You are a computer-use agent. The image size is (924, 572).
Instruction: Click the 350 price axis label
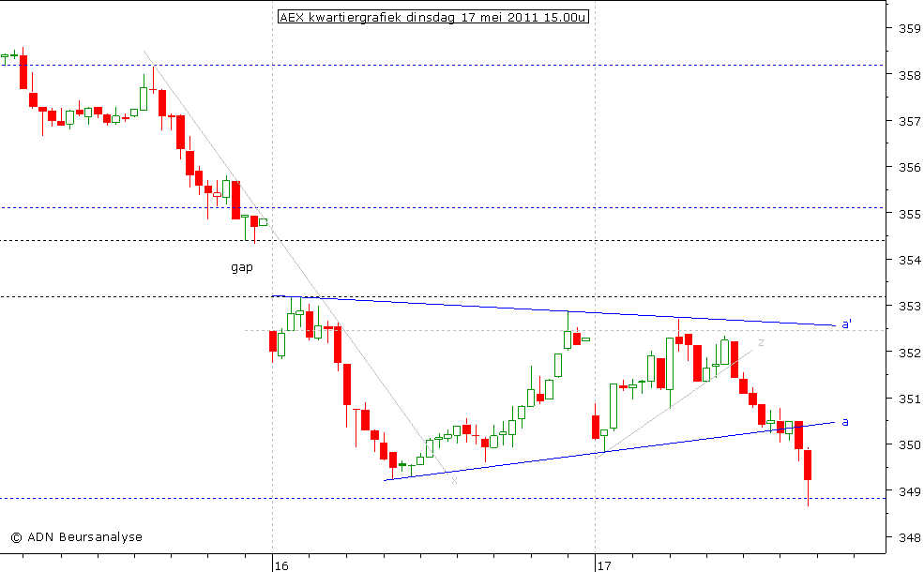coord(909,444)
